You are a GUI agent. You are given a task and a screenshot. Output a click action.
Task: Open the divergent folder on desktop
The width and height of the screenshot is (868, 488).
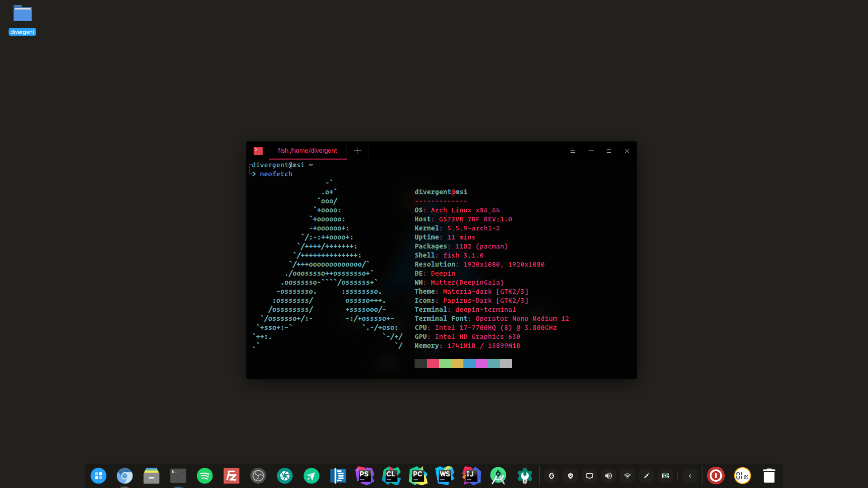[22, 19]
